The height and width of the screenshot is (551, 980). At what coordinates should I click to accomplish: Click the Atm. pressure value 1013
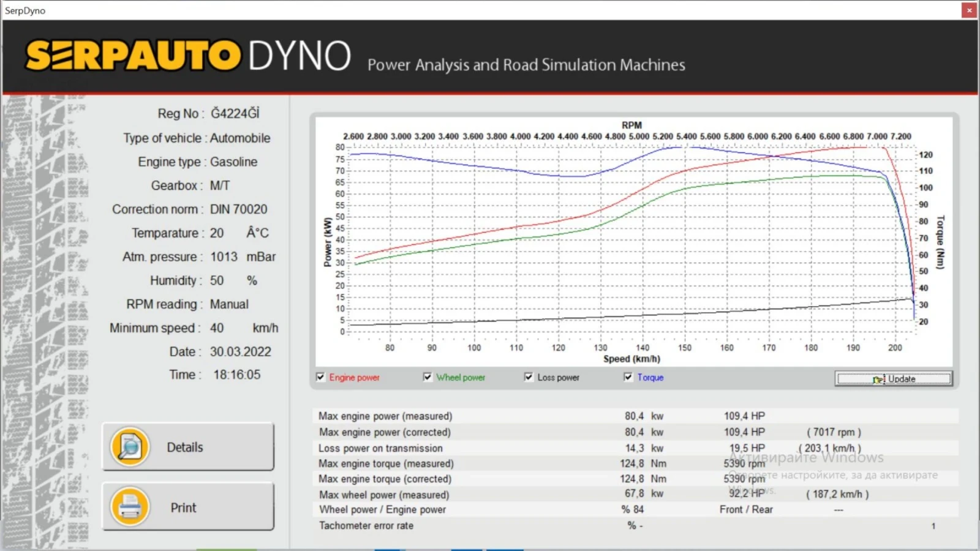click(x=224, y=257)
